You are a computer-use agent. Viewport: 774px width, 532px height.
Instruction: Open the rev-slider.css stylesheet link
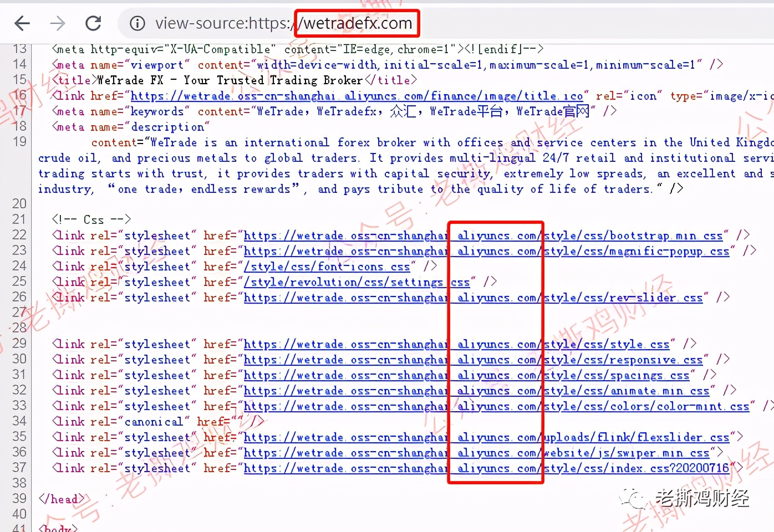pyautogui.click(x=473, y=298)
